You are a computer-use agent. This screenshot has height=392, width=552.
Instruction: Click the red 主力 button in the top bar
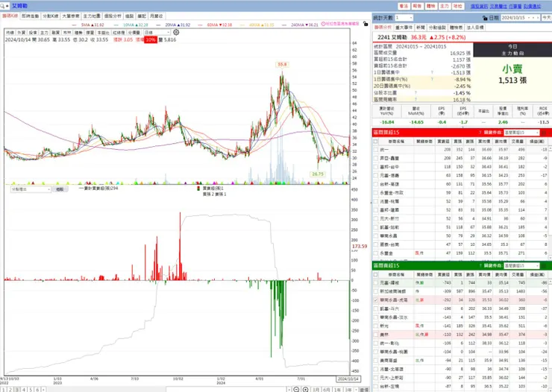coord(445,6)
